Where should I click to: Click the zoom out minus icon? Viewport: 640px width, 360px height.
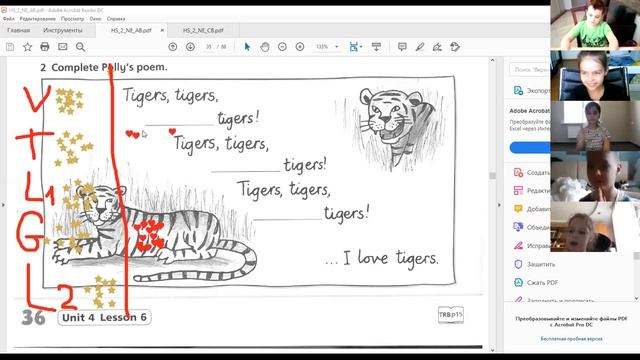[282, 47]
